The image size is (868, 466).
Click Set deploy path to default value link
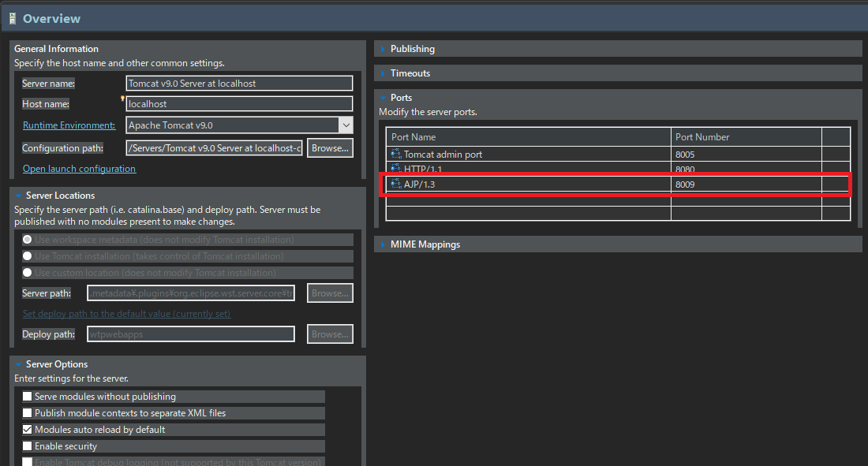(127, 313)
